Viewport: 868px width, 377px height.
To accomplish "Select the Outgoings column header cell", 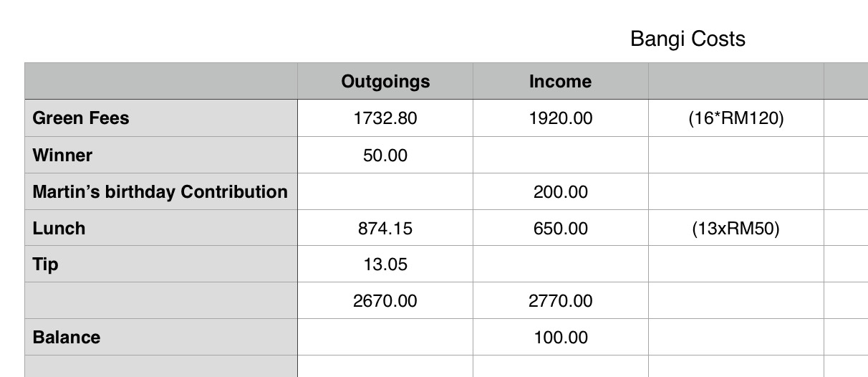I will 385,82.
